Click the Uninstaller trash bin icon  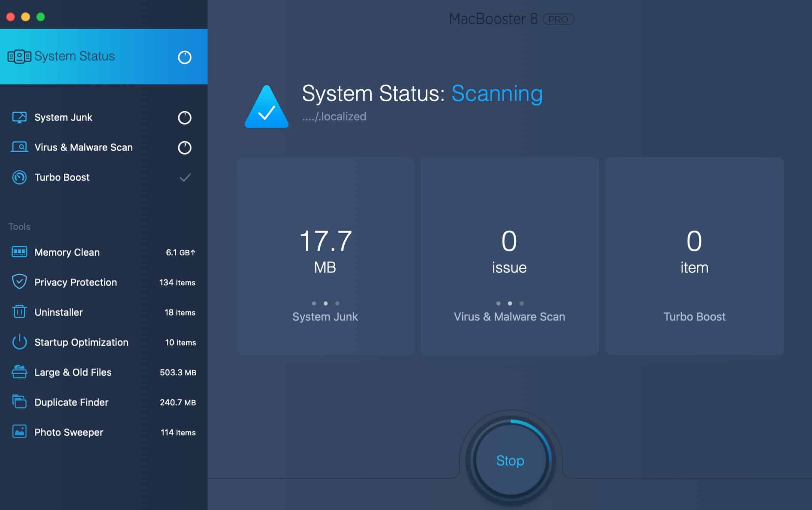[x=20, y=312]
